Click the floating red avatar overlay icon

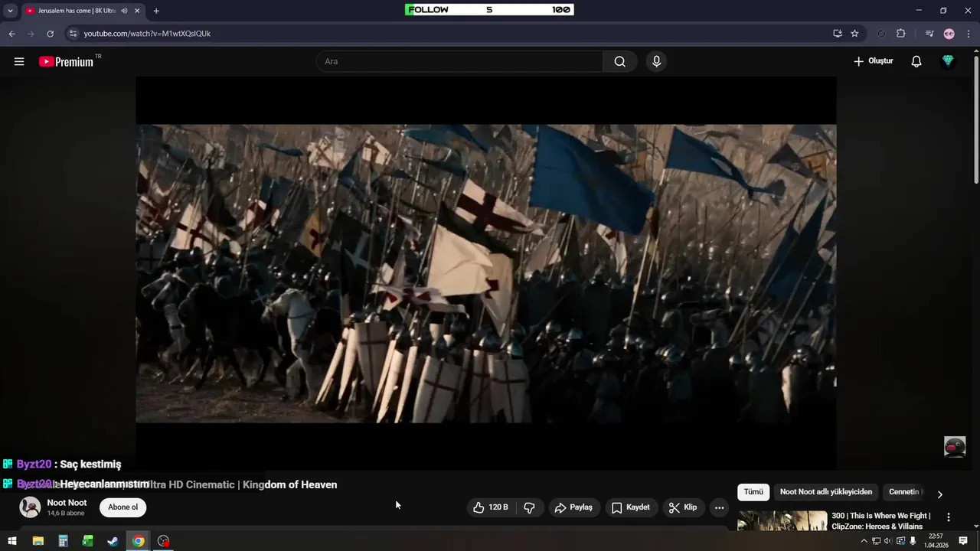[955, 447]
